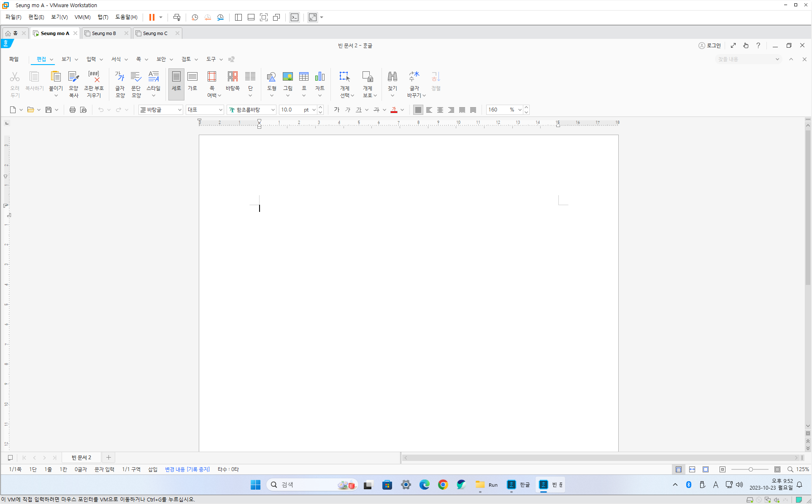Click the 차트 (chart) icon
The image size is (812, 504).
[319, 77]
